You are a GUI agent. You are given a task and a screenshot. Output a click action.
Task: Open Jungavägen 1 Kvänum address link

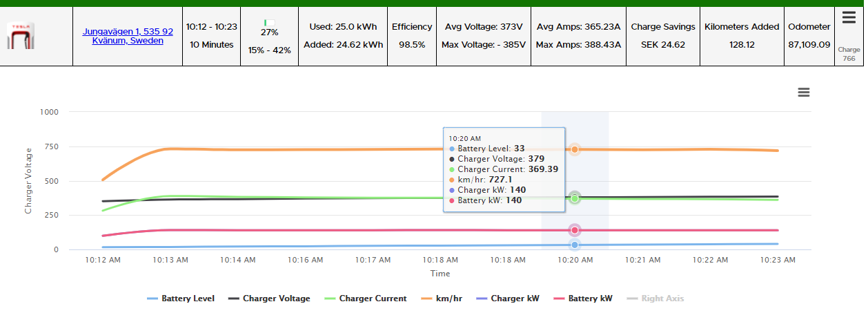[128, 36]
